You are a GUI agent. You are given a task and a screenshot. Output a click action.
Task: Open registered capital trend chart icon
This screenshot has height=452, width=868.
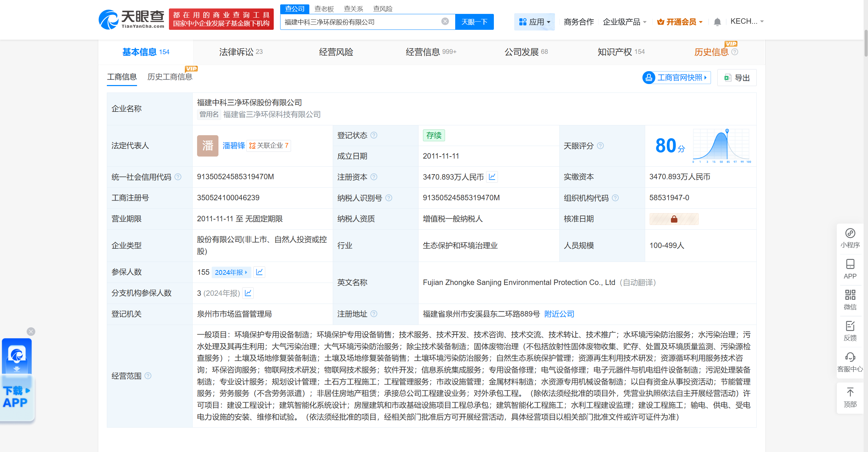[x=492, y=177]
